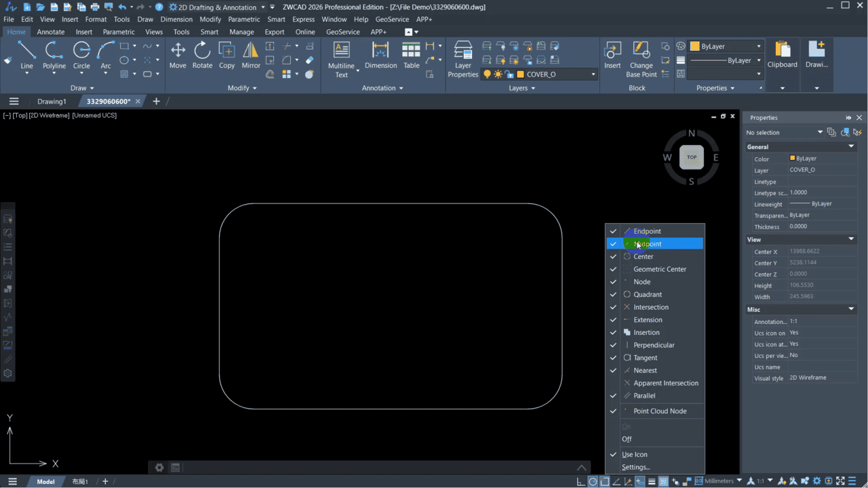Add a new document tab
The width and height of the screenshot is (868, 488).
coord(156,102)
